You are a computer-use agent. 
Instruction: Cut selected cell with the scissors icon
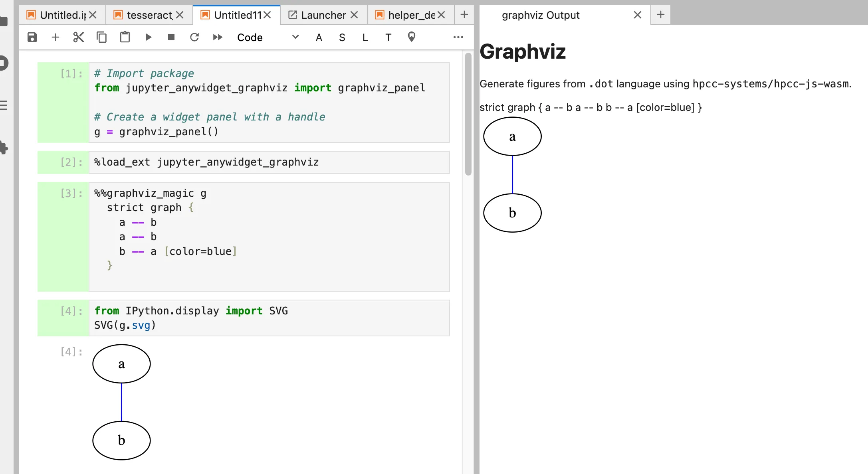(x=79, y=38)
